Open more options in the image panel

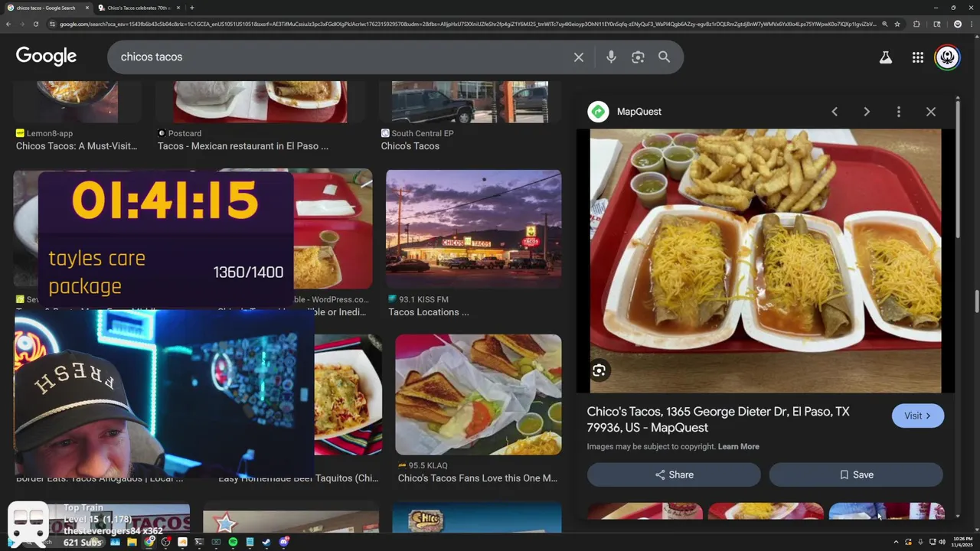tap(899, 112)
